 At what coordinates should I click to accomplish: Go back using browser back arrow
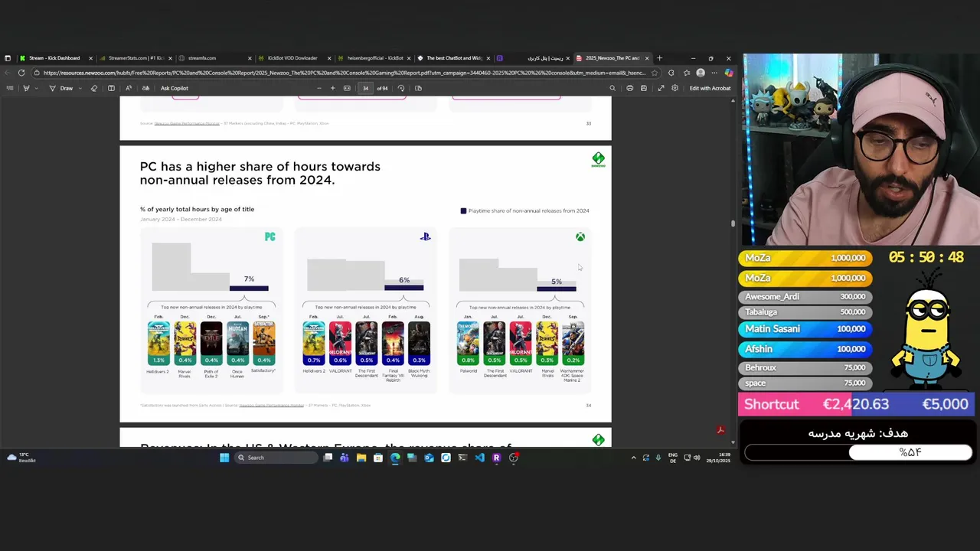8,73
